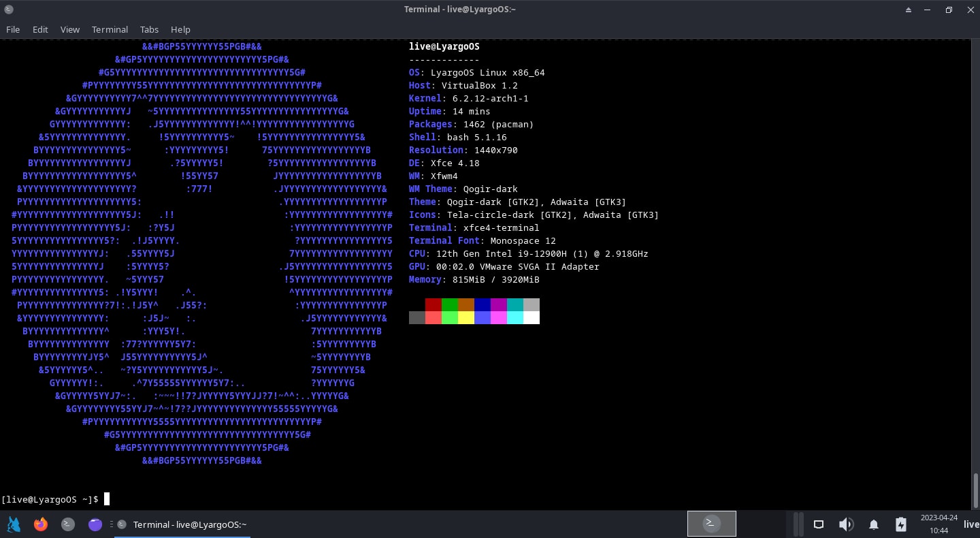Open the Help menu
The height and width of the screenshot is (538, 980).
180,29
